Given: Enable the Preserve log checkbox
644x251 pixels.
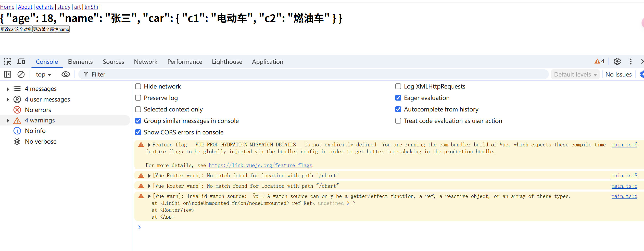Looking at the screenshot, I should pyautogui.click(x=138, y=98).
